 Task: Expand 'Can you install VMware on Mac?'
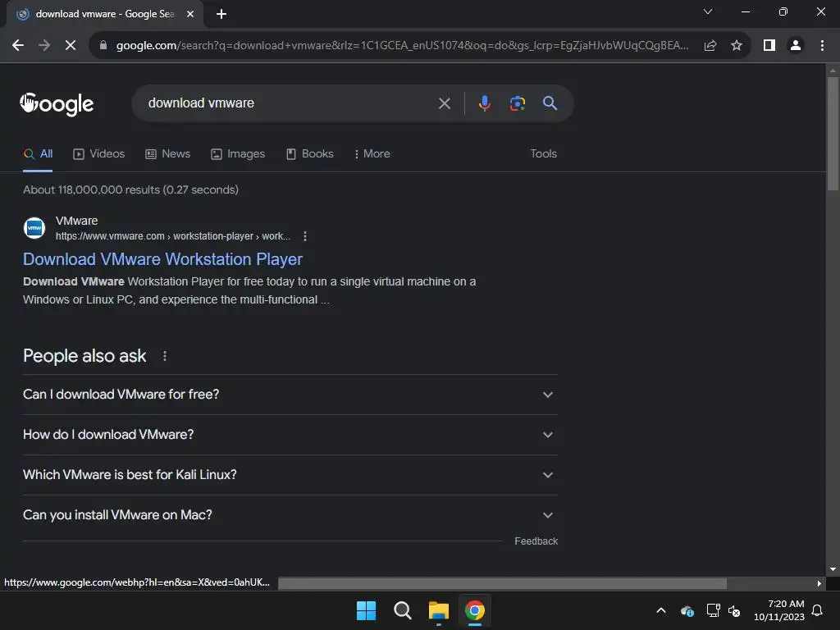pos(290,515)
